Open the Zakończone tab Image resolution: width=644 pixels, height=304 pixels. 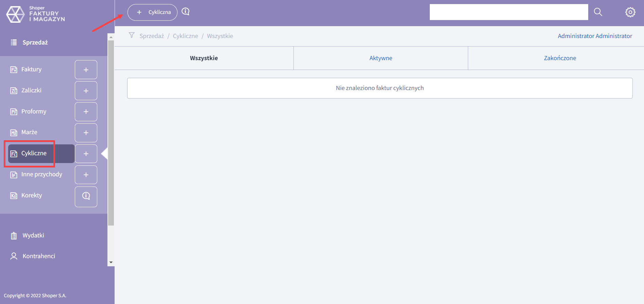[560, 58]
